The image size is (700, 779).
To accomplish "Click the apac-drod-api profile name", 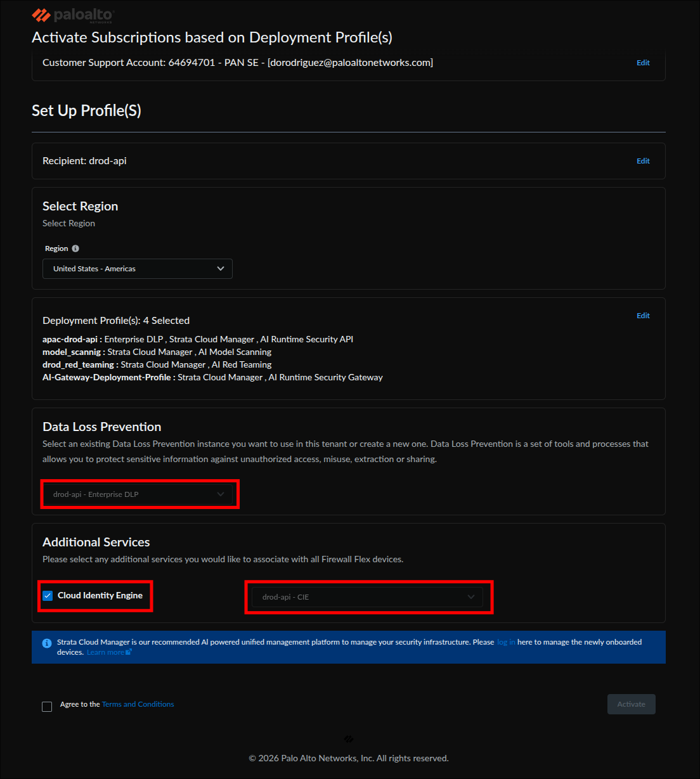I will 70,339.
